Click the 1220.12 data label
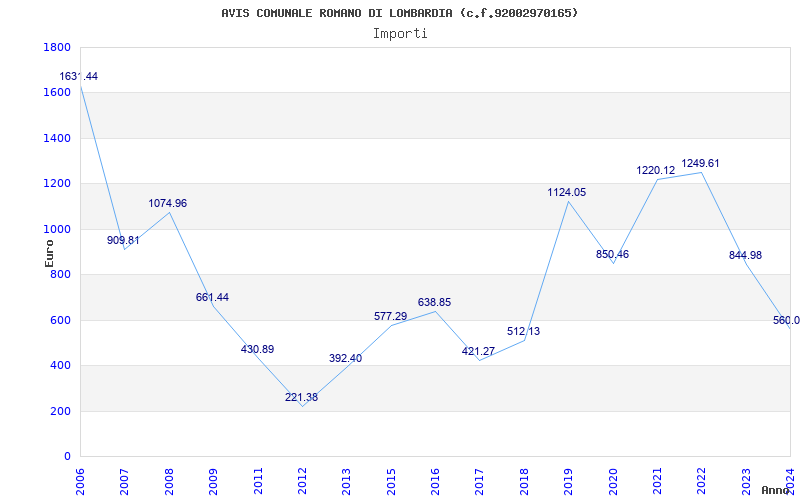 [656, 170]
